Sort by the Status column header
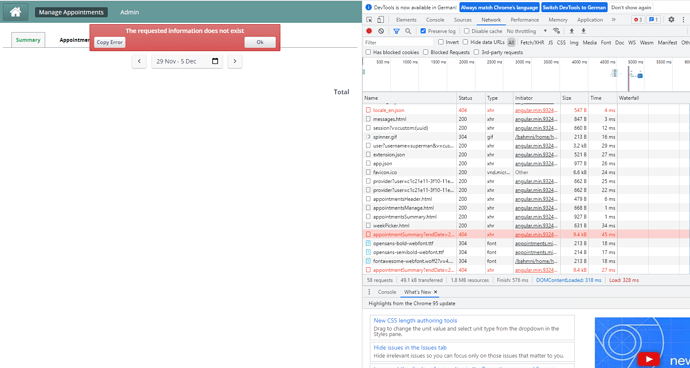 (470, 98)
